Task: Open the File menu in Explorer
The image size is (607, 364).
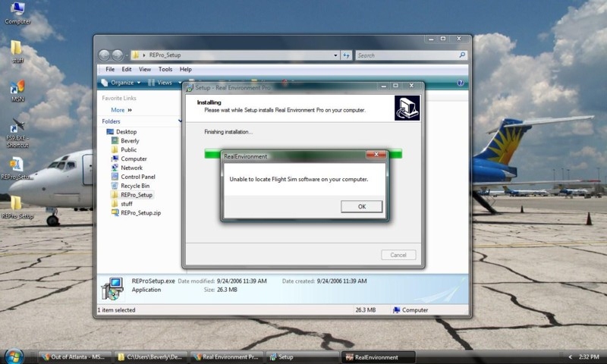Action: 110,69
